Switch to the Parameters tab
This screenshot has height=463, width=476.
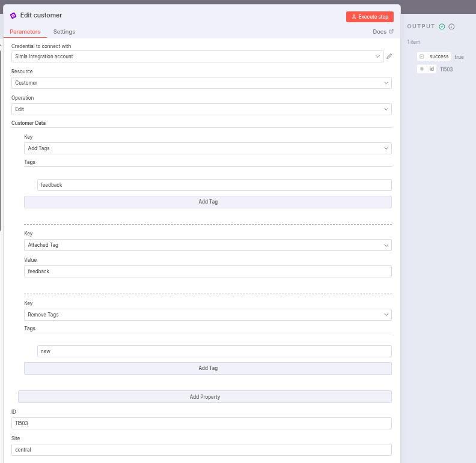[x=25, y=32]
